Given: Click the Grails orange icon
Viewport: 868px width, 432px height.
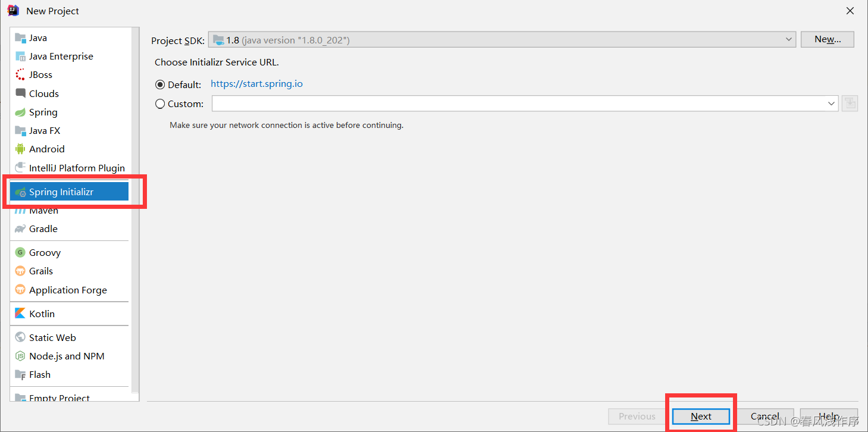Looking at the screenshot, I should point(20,271).
